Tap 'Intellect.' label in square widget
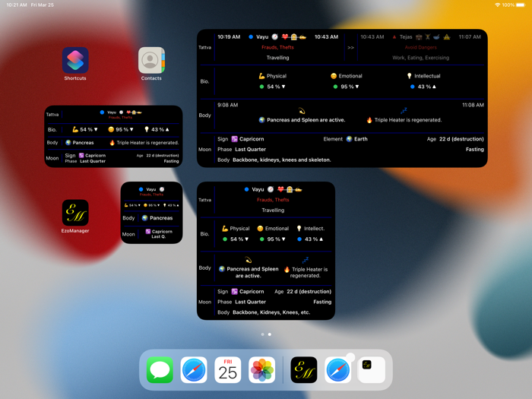The height and width of the screenshot is (399, 532). tap(314, 228)
